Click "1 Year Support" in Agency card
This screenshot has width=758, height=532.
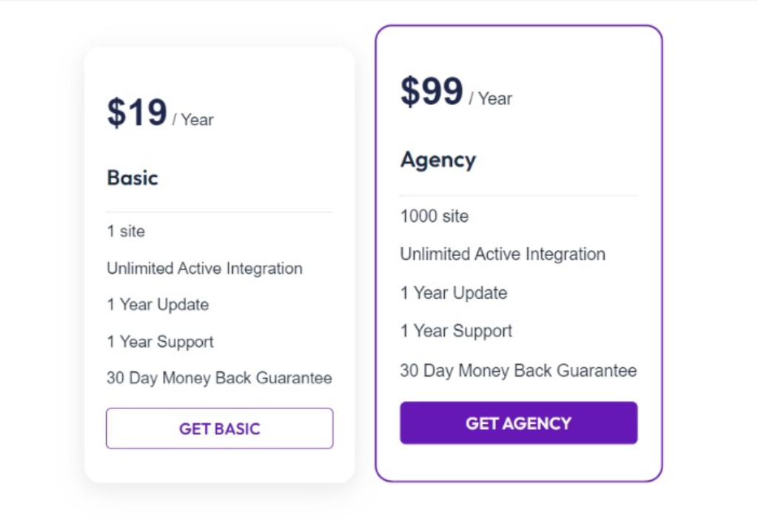click(456, 331)
